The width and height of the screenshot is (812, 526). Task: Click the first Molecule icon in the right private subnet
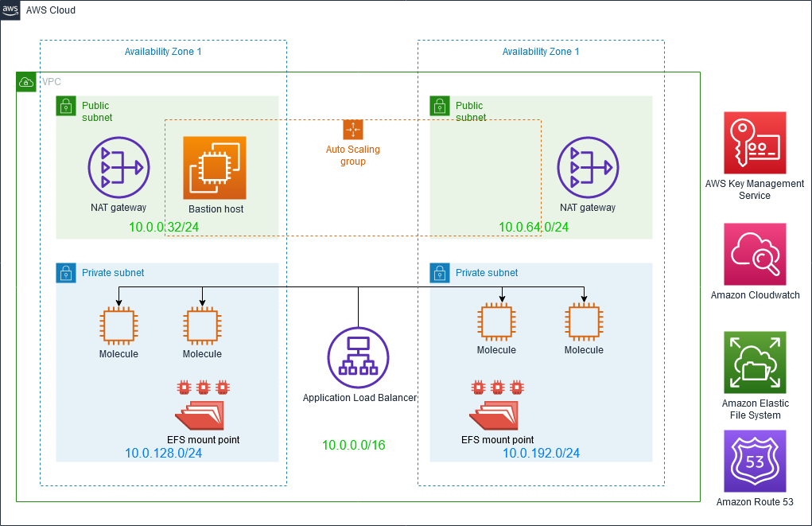pos(496,321)
